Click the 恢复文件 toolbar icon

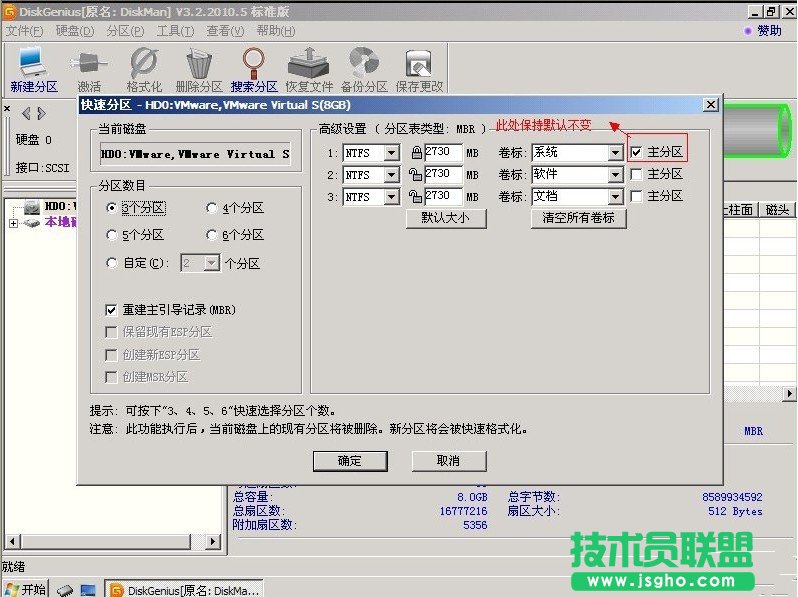[x=309, y=68]
